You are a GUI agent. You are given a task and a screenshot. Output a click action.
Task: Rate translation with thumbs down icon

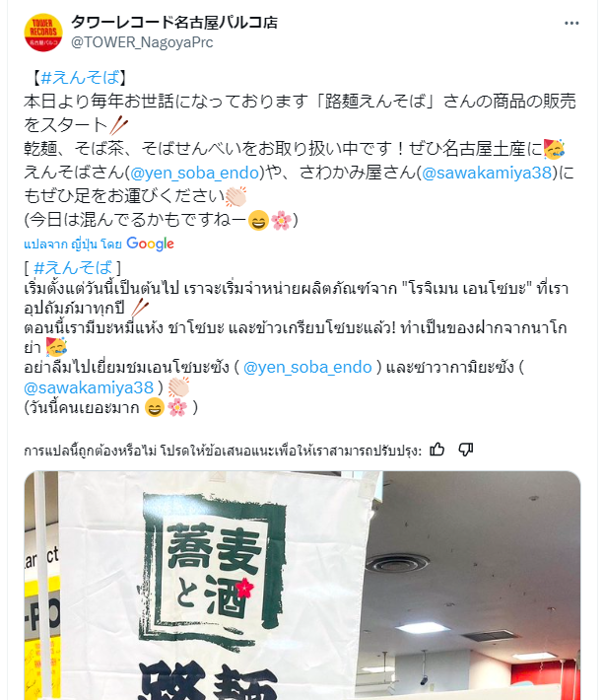(466, 450)
